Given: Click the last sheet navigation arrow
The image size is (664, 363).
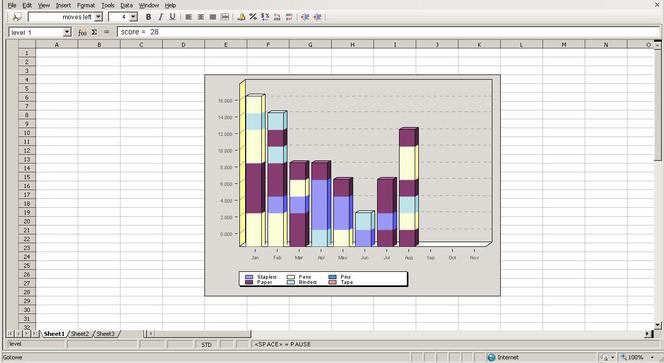Looking at the screenshot, I should pos(35,334).
